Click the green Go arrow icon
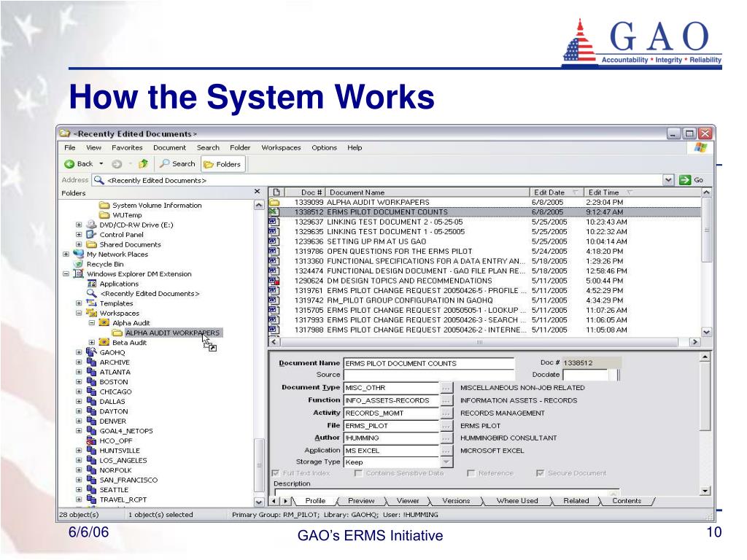 685,180
